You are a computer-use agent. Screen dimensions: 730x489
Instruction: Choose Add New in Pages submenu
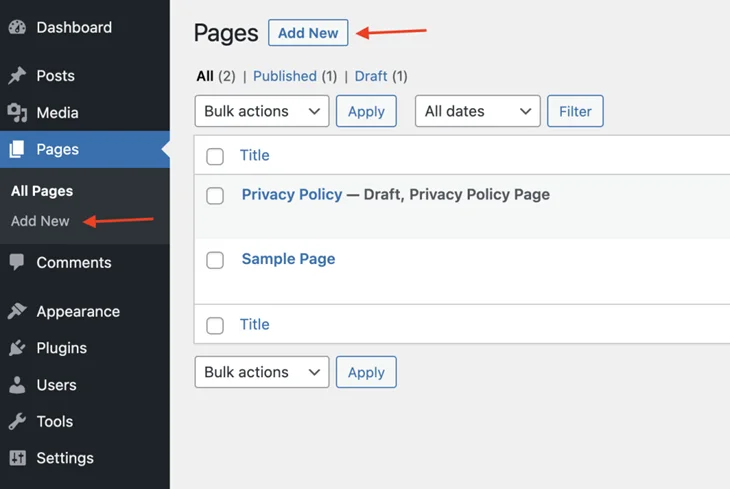click(40, 221)
